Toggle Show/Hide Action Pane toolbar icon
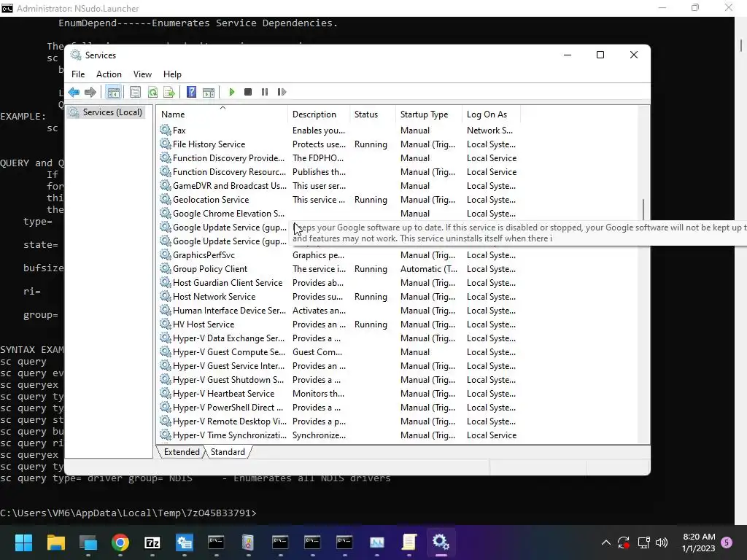This screenshot has width=747, height=560. coord(209,92)
